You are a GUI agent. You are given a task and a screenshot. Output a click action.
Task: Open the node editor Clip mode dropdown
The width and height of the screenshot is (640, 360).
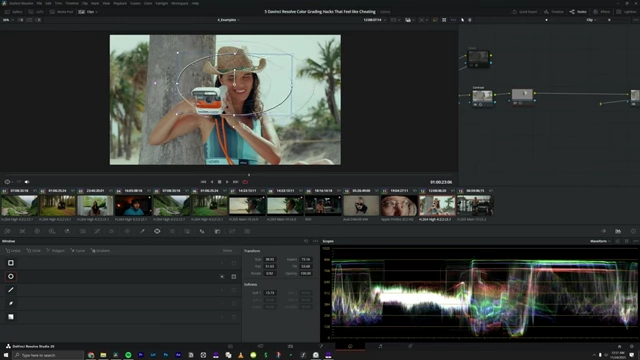[x=591, y=20]
